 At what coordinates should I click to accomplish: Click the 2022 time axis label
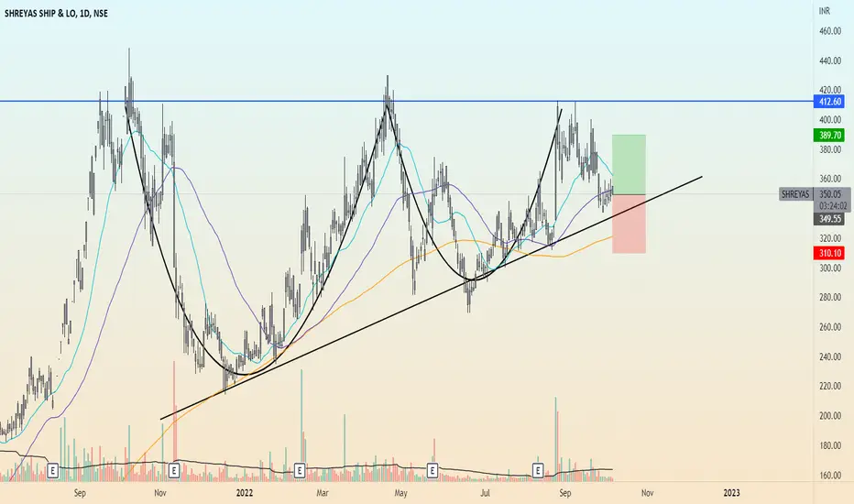point(245,493)
